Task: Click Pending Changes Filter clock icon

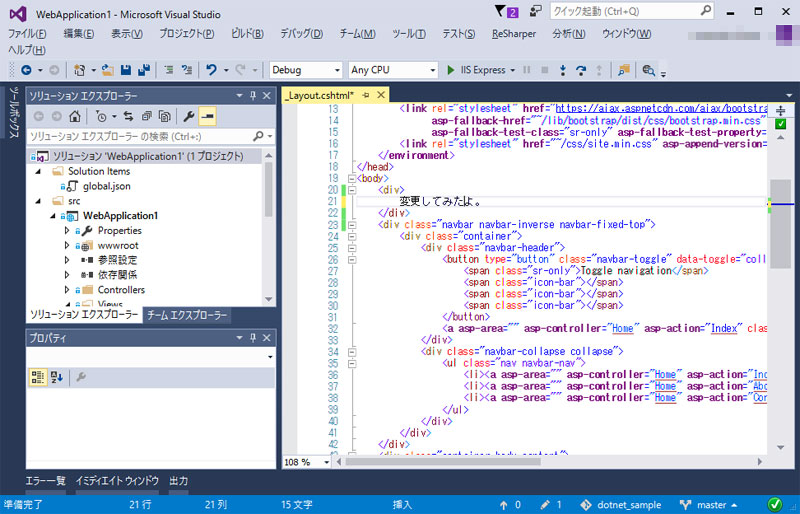Action: click(x=101, y=116)
